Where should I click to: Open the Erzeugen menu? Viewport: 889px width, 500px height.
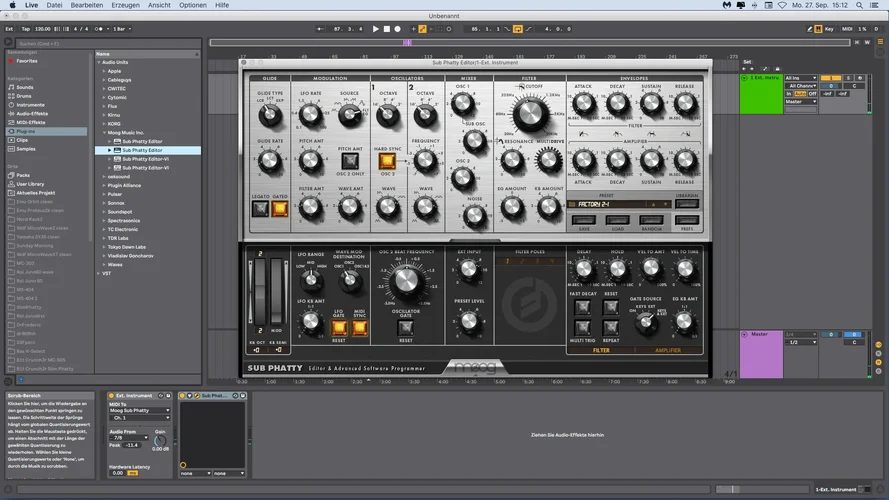coord(125,5)
